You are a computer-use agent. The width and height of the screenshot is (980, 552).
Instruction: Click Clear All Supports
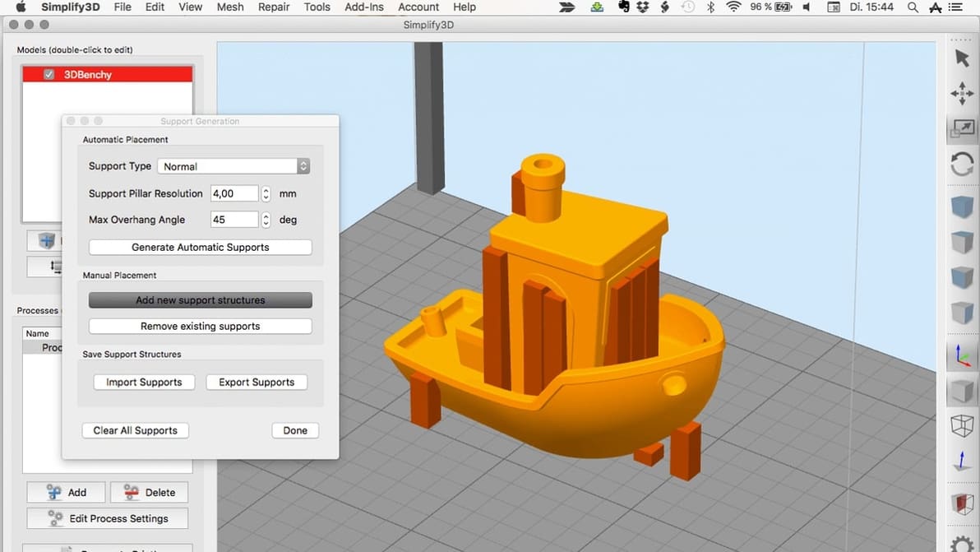pyautogui.click(x=135, y=430)
